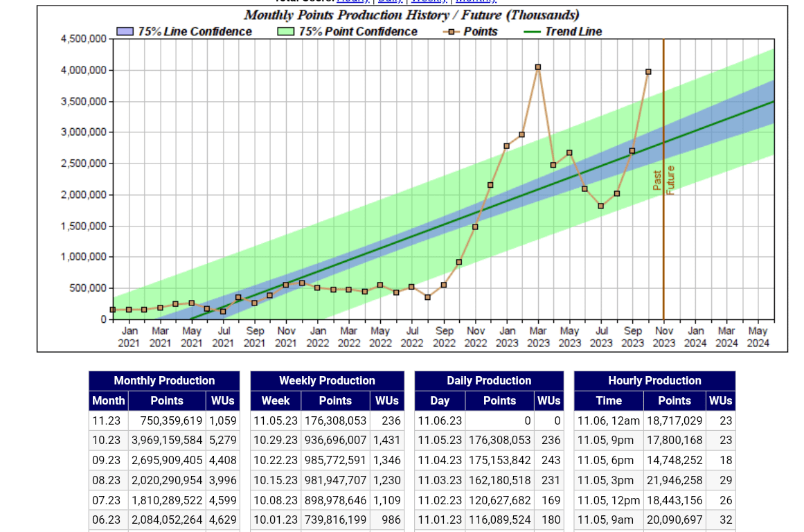The image size is (804, 532).
Task: Click the time cell 11.05, 12pm
Action: tap(609, 500)
